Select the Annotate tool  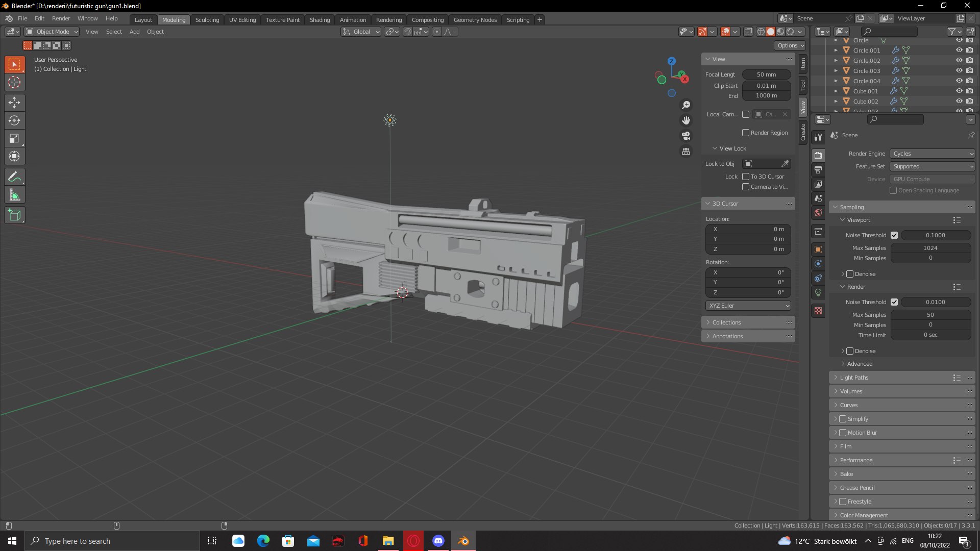point(14,177)
